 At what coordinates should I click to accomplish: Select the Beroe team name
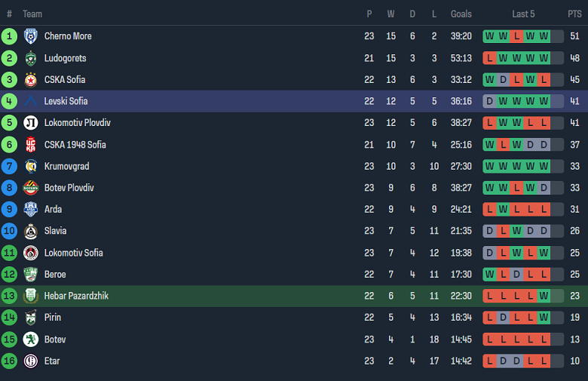[55, 275]
